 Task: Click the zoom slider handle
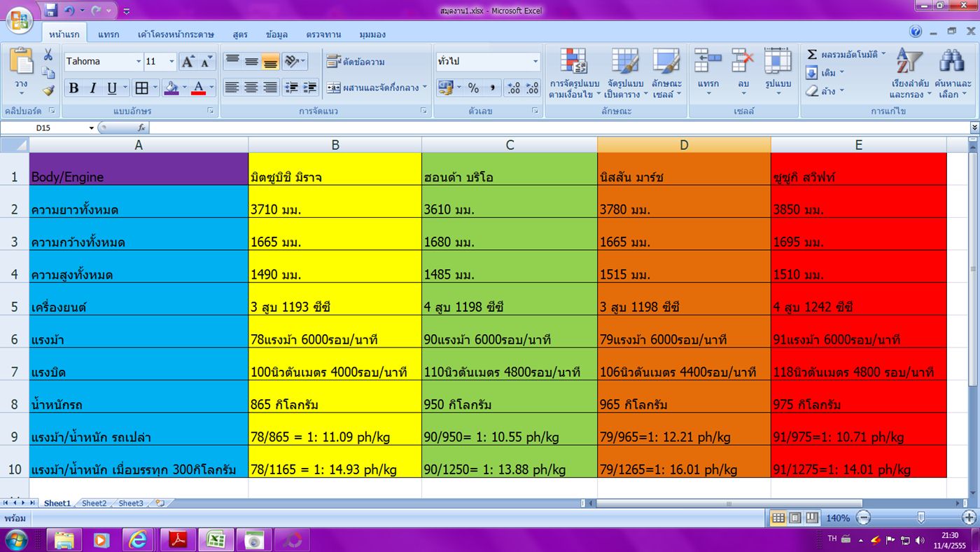920,518
